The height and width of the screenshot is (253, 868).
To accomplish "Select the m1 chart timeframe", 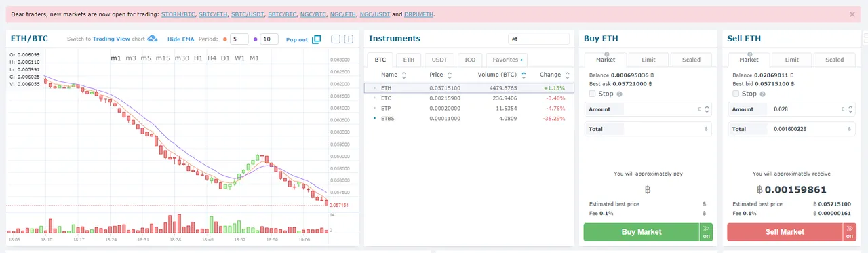I will pos(116,58).
